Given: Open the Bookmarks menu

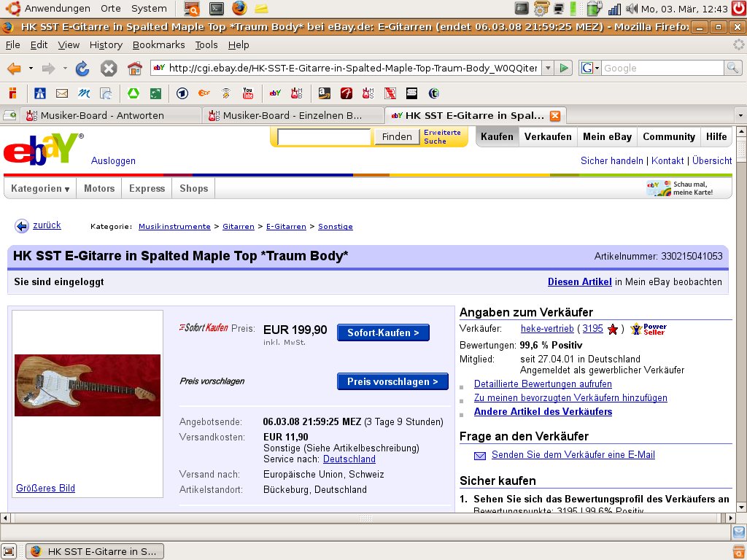Looking at the screenshot, I should click(158, 44).
